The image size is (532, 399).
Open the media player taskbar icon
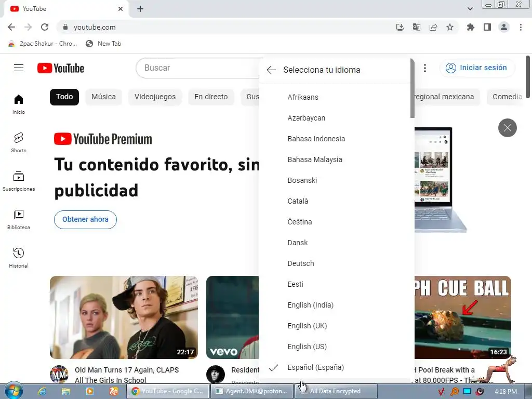pos(90,391)
